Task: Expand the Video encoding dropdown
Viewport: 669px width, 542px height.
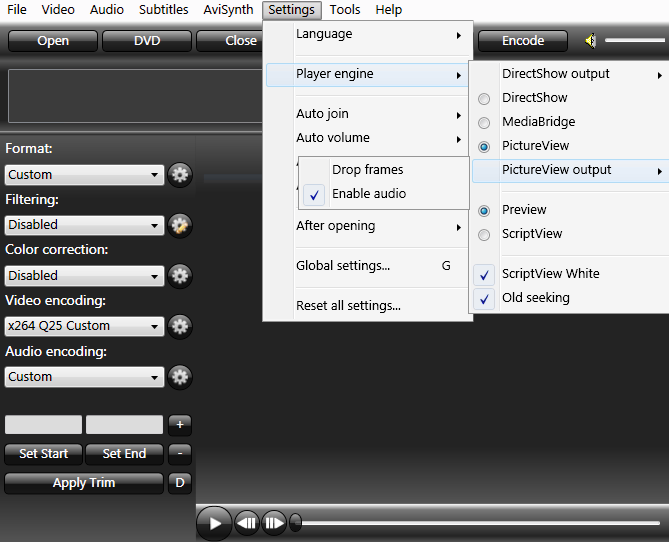Action: click(x=84, y=326)
